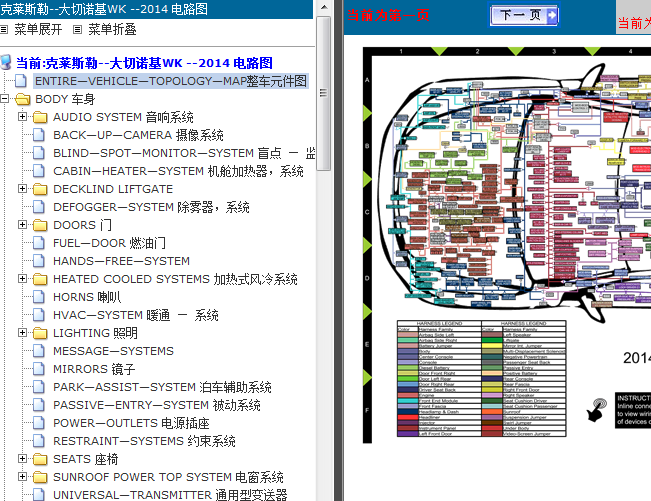Open RESTRAINT—SYSTEMS 约束系统 entry
Screen dimensions: 651x501
coord(144,441)
